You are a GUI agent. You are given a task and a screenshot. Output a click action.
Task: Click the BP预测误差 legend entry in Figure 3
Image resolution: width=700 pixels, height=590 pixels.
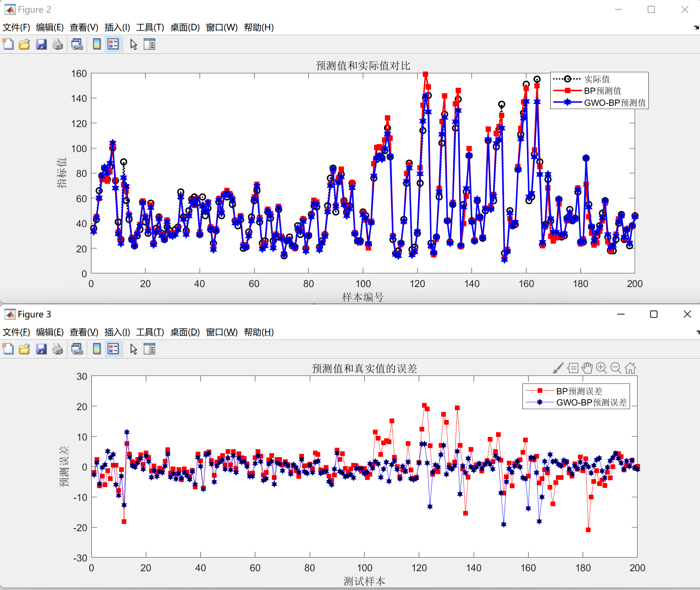pos(579,391)
